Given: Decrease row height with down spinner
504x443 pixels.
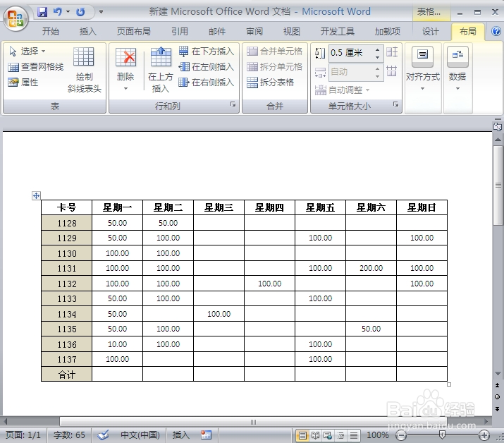Looking at the screenshot, I should [378, 57].
